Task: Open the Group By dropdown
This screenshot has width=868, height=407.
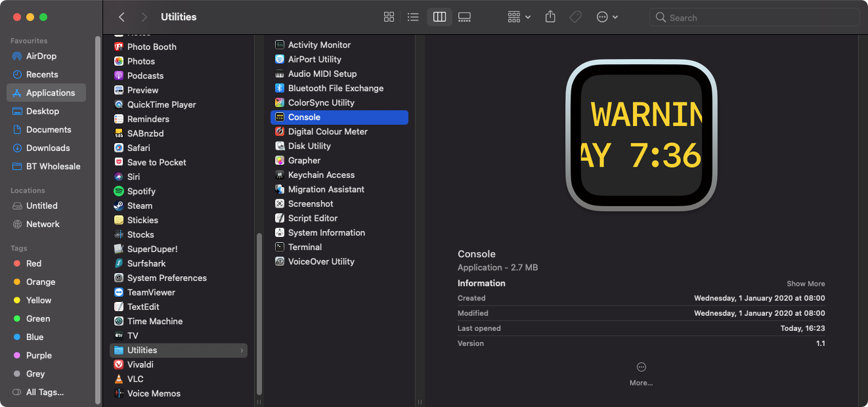Action: 519,17
